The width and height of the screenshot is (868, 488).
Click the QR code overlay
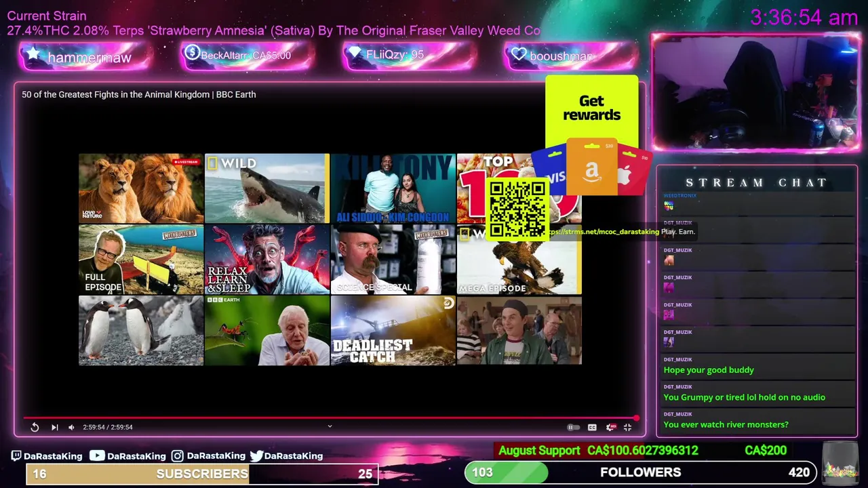(517, 209)
